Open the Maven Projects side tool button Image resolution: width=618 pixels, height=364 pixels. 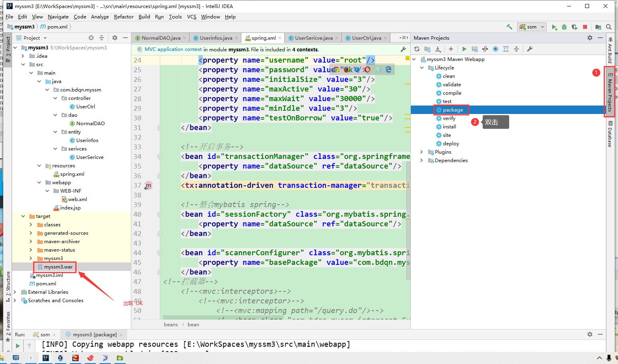[610, 92]
